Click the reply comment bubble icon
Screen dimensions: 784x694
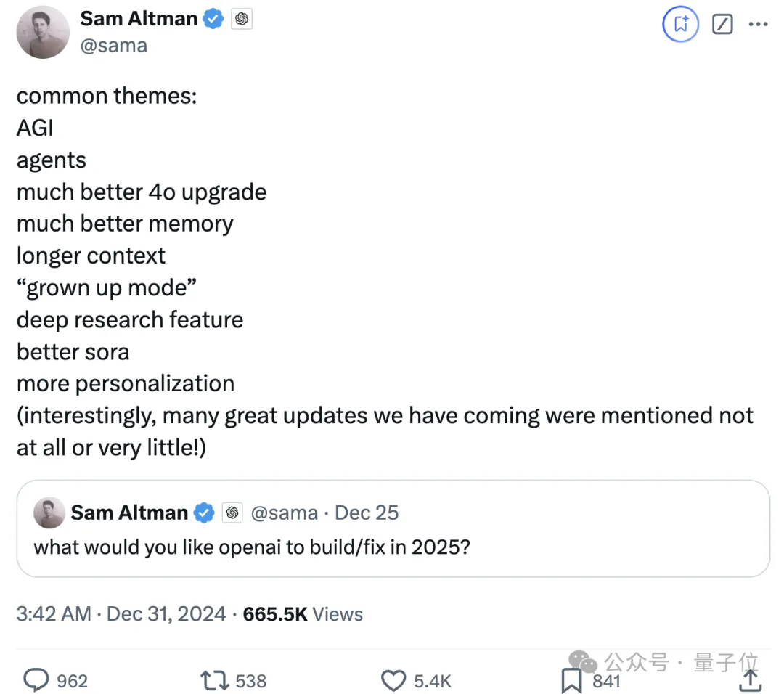[36, 680]
